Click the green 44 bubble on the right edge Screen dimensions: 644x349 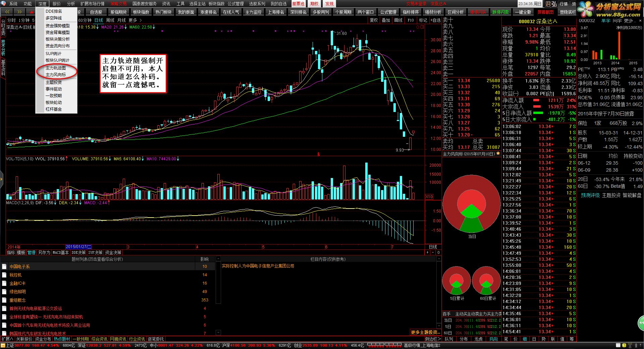[641, 323]
